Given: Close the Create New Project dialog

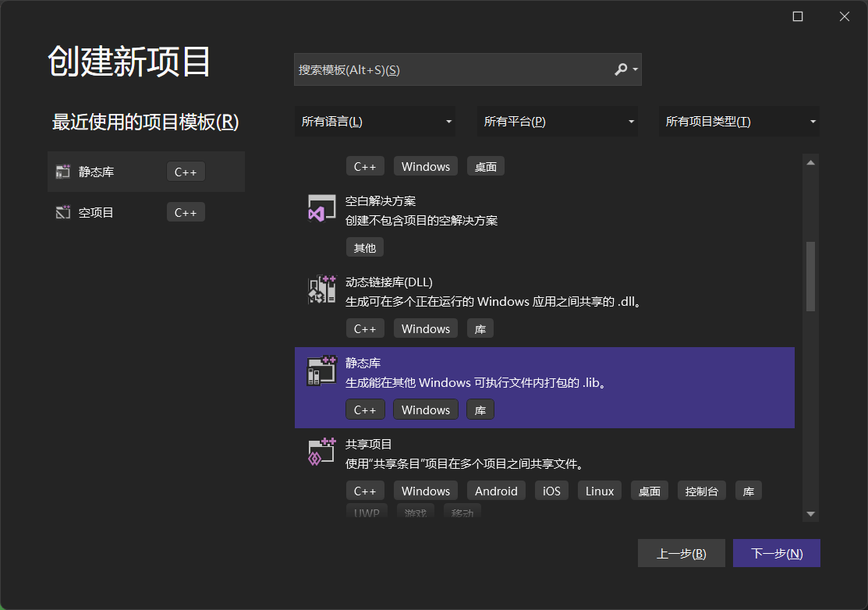Looking at the screenshot, I should 844,16.
